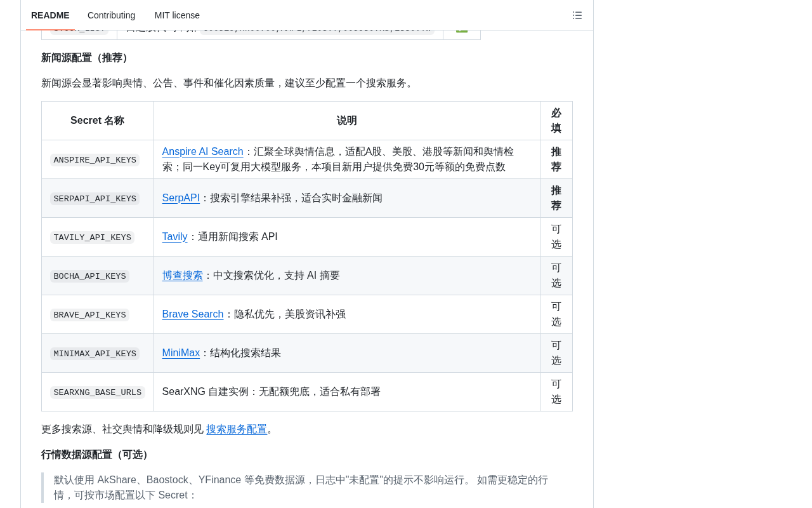812x508 pixels.
Task: Click the 说明 column header
Action: point(347,121)
